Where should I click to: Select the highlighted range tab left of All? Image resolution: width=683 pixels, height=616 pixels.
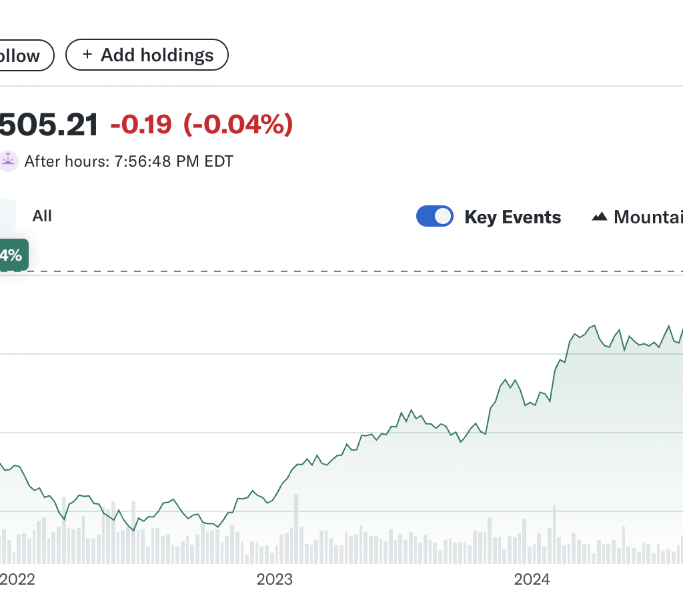(x=7, y=216)
